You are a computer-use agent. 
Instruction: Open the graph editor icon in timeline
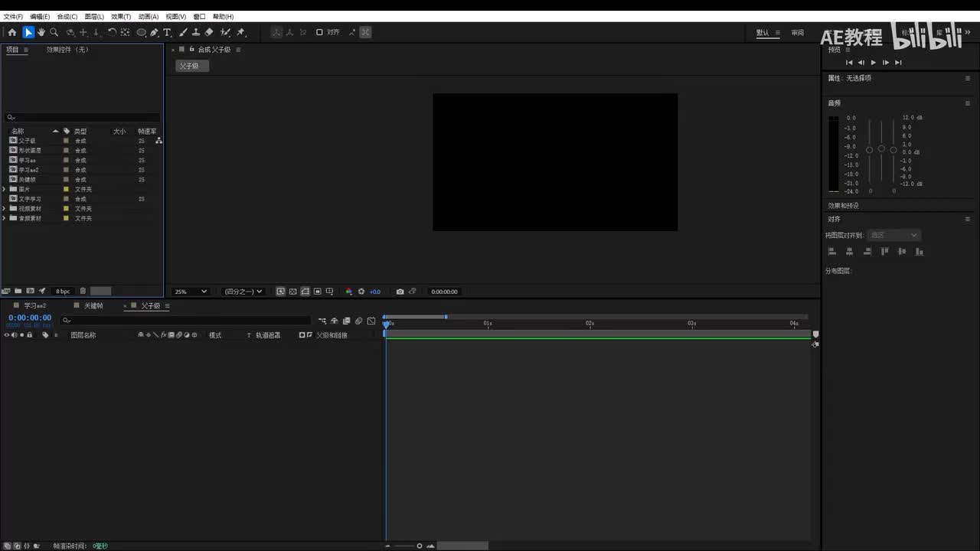(x=371, y=321)
